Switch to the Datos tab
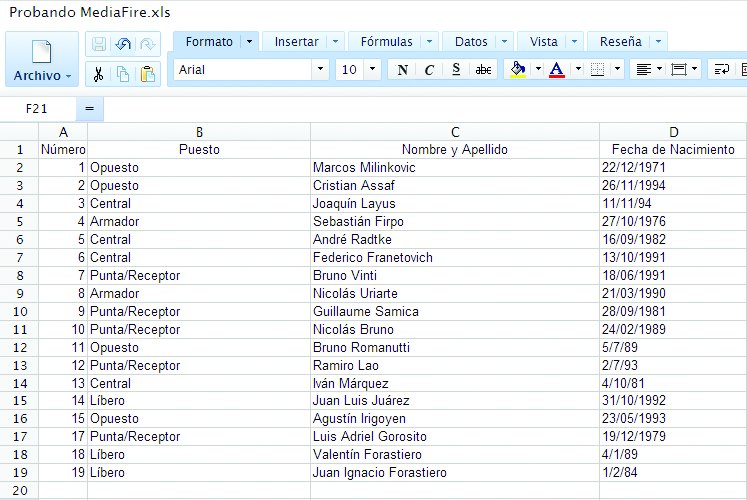Image resolution: width=747 pixels, height=500 pixels. pyautogui.click(x=471, y=42)
